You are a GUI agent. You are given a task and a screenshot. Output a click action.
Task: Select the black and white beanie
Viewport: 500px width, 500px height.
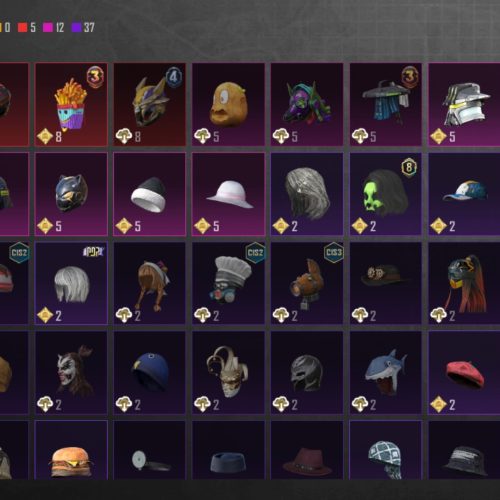tap(150, 194)
